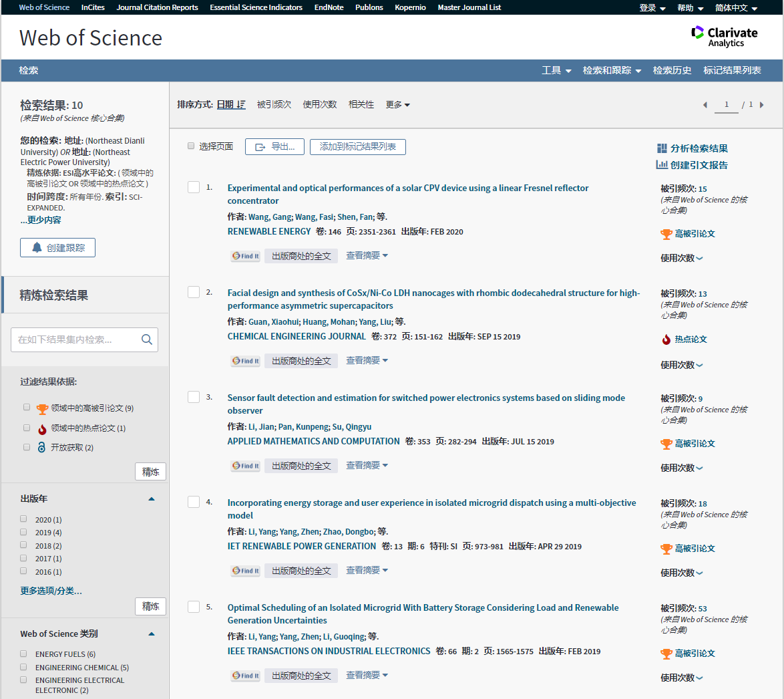Click the open access lock icon
The height and width of the screenshot is (699, 784).
point(41,447)
